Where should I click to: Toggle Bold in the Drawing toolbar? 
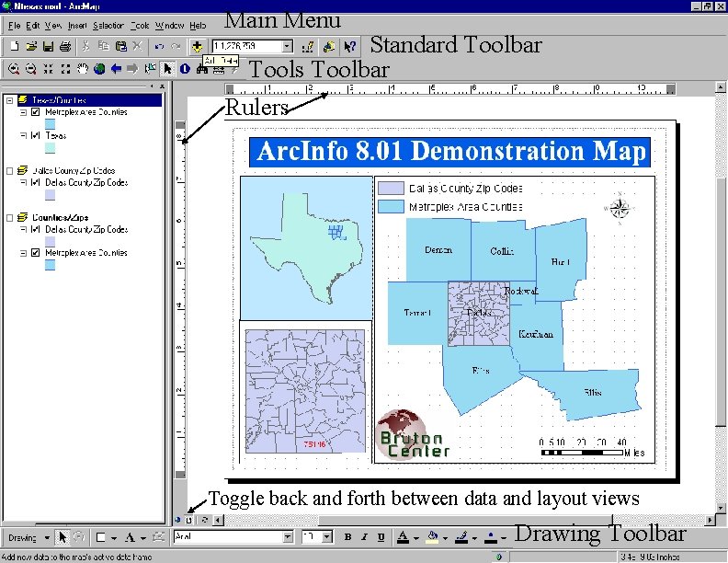347,537
